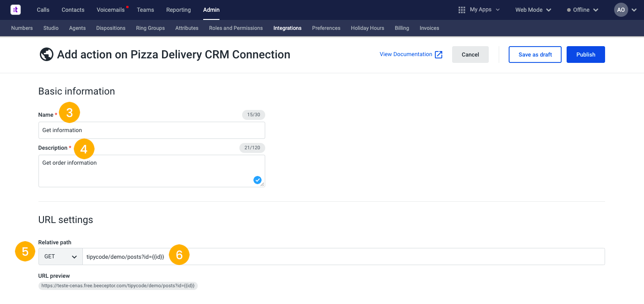
Task: Click the AO user avatar
Action: pyautogui.click(x=621, y=9)
